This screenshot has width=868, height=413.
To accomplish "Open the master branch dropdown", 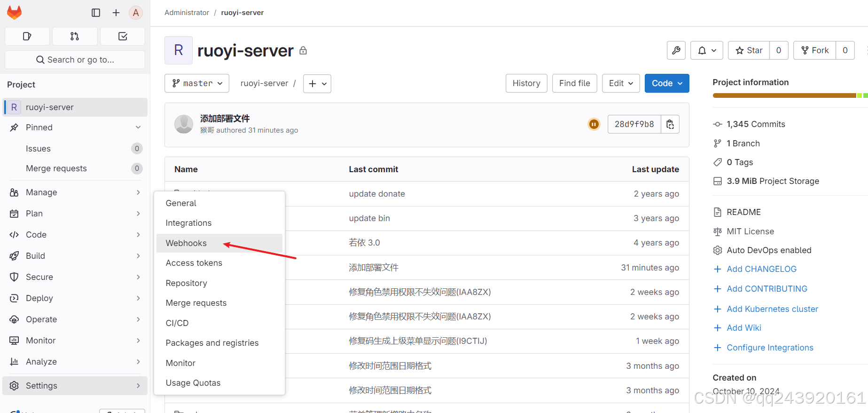I will click(x=197, y=83).
